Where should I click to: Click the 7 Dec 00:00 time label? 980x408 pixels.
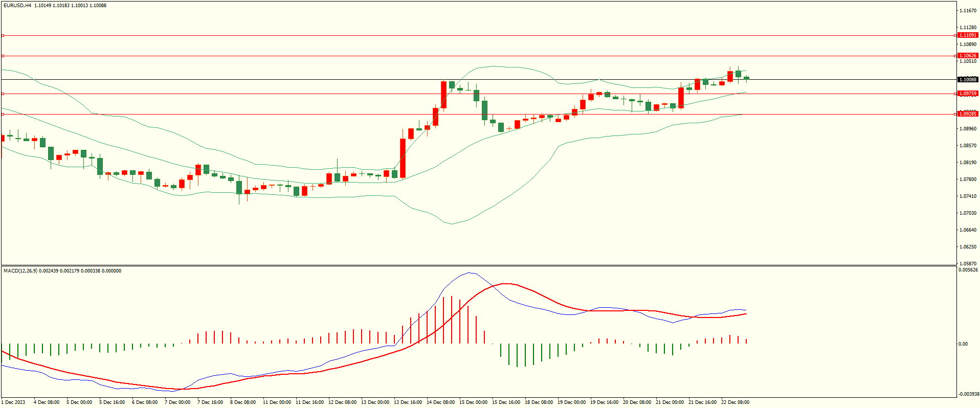[x=177, y=402]
